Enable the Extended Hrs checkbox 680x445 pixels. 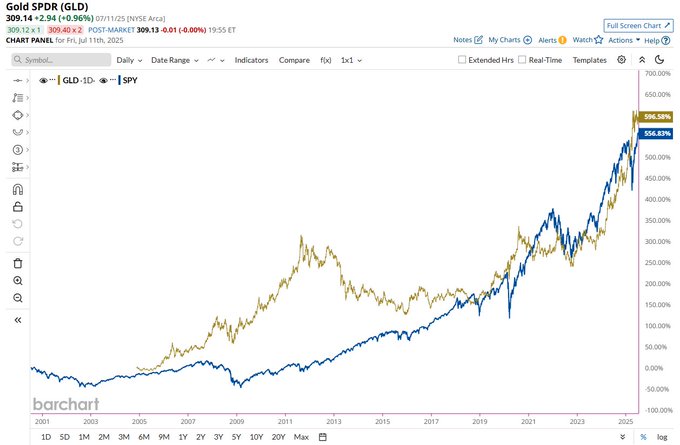coord(462,59)
